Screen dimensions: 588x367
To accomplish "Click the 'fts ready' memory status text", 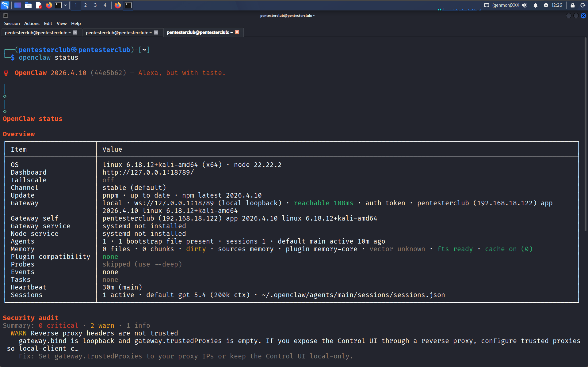I will point(455,249).
